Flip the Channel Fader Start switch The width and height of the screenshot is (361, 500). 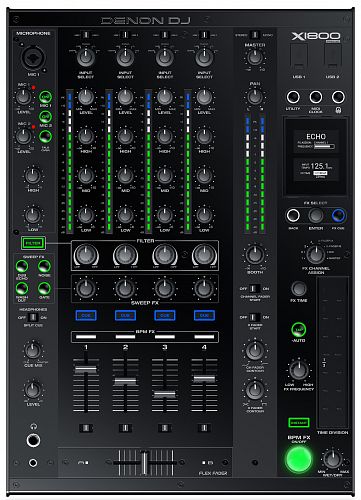(x=255, y=288)
